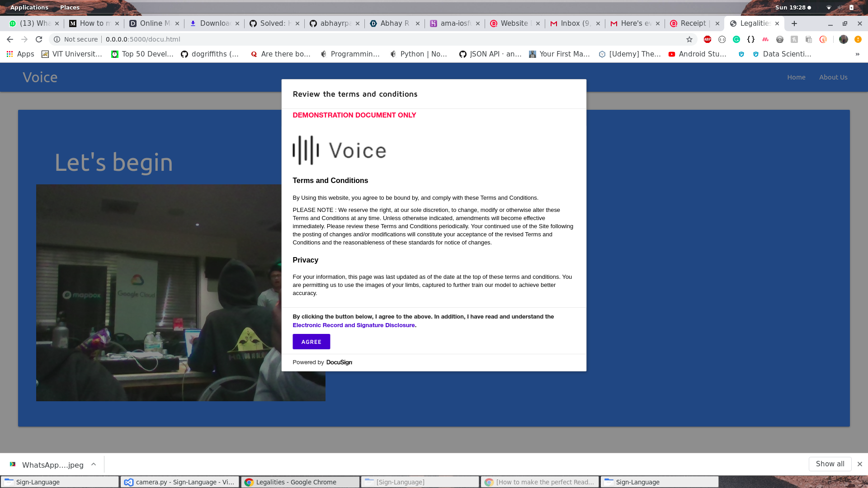Open the Apps bookmarks shortcut
The width and height of the screenshot is (868, 488).
(x=20, y=54)
